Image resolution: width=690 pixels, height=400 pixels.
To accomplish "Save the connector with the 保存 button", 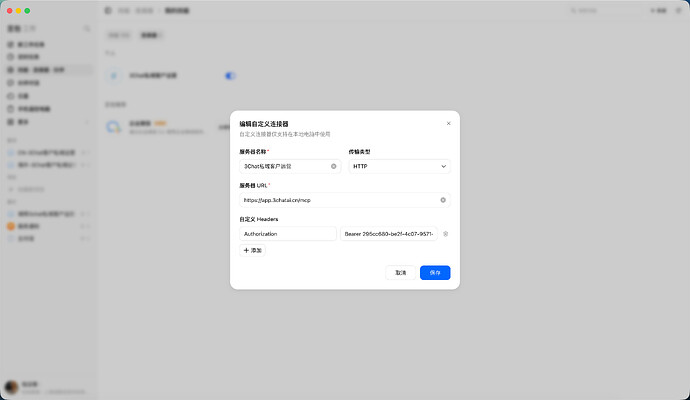I will click(435, 272).
